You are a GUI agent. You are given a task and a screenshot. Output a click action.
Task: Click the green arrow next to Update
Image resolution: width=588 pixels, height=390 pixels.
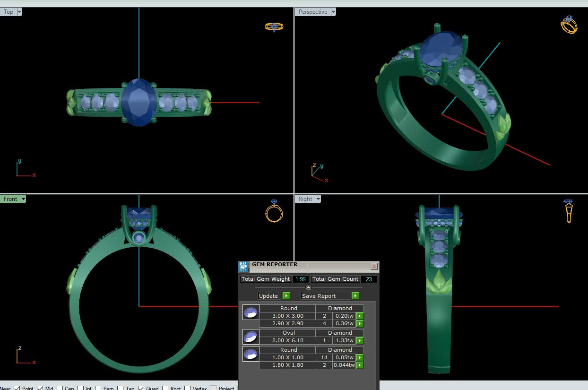click(x=286, y=296)
